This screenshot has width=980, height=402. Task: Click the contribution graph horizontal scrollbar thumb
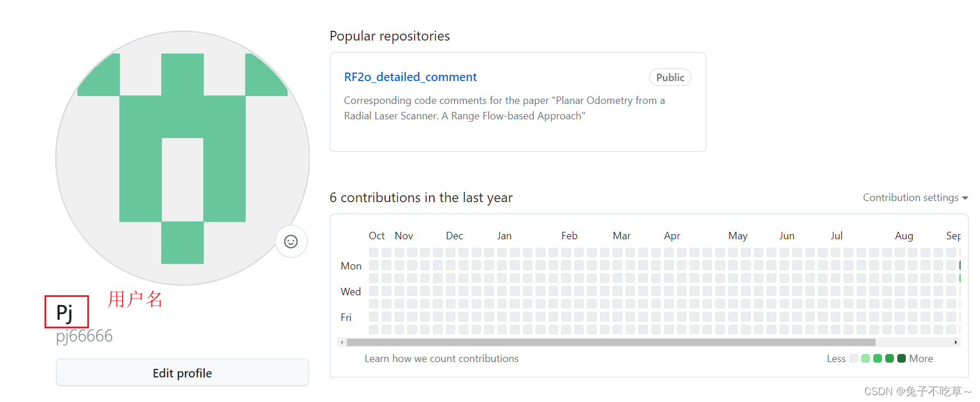tap(610, 343)
